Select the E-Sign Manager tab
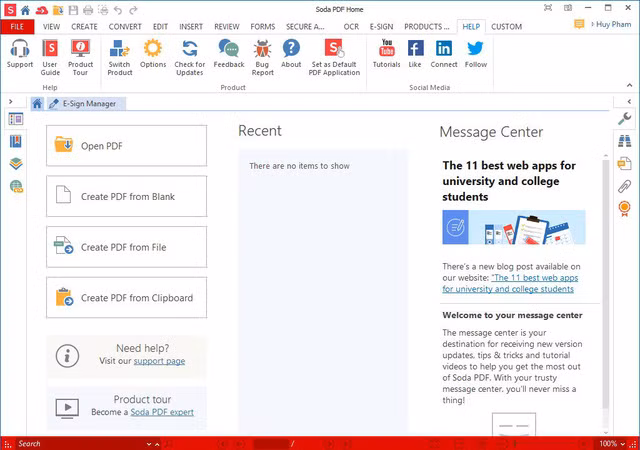 pyautogui.click(x=86, y=104)
